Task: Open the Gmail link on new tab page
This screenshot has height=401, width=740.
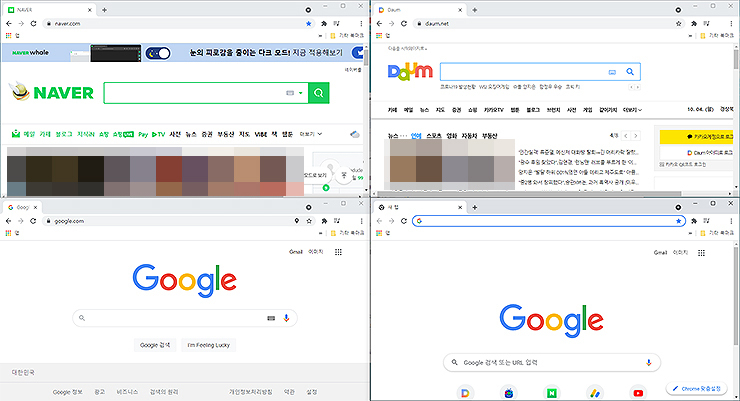Action: (661, 253)
